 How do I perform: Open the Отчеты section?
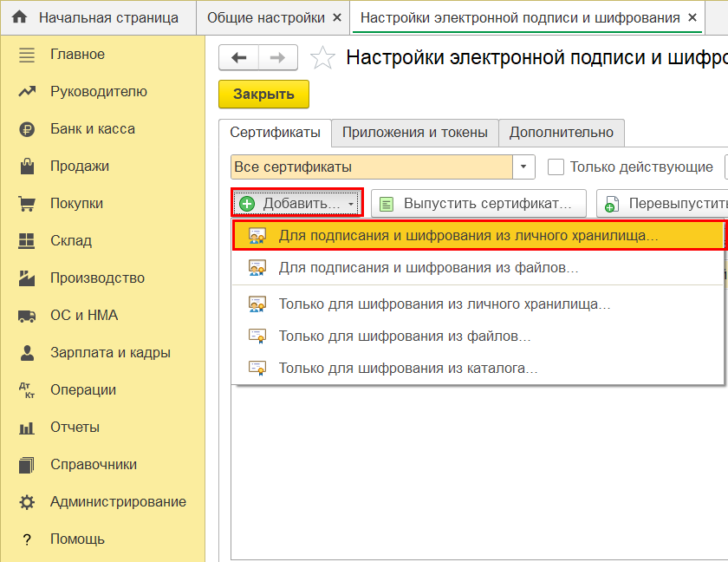click(102, 428)
